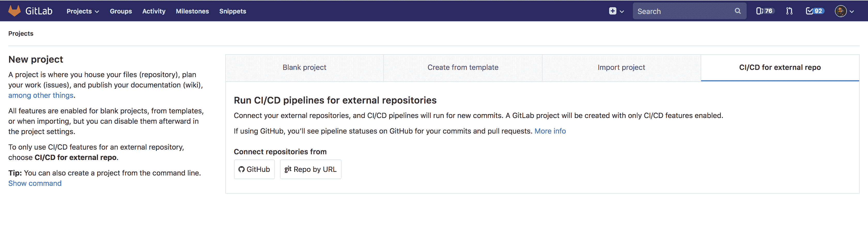Viewport: 868px width, 234px height.
Task: Select Create from template tab
Action: pos(463,68)
